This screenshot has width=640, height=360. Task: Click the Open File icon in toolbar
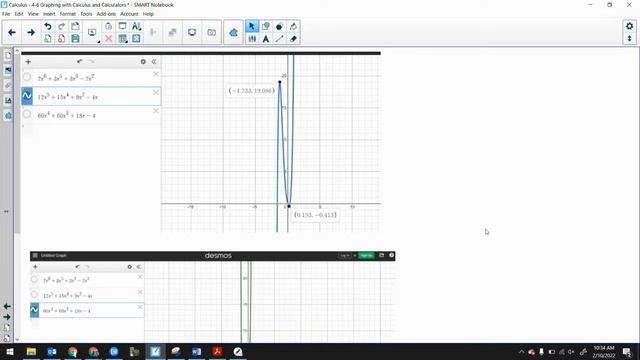[75, 26]
